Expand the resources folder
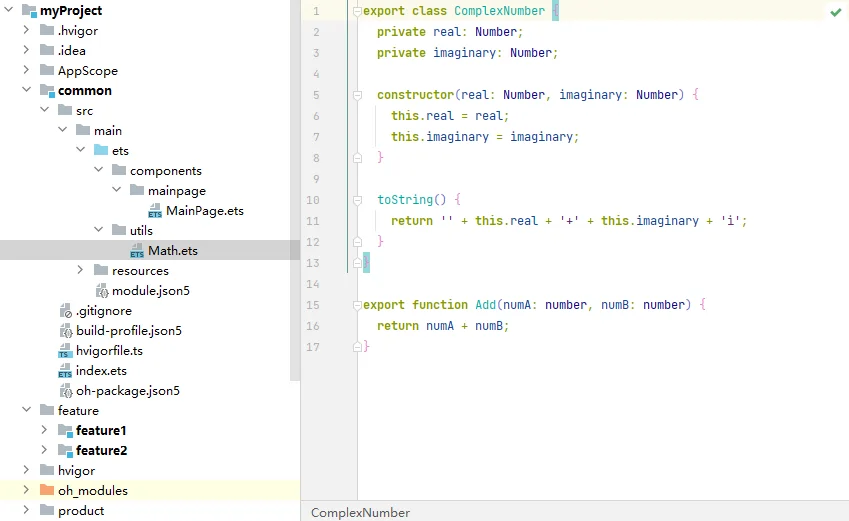The width and height of the screenshot is (849, 521). point(80,270)
